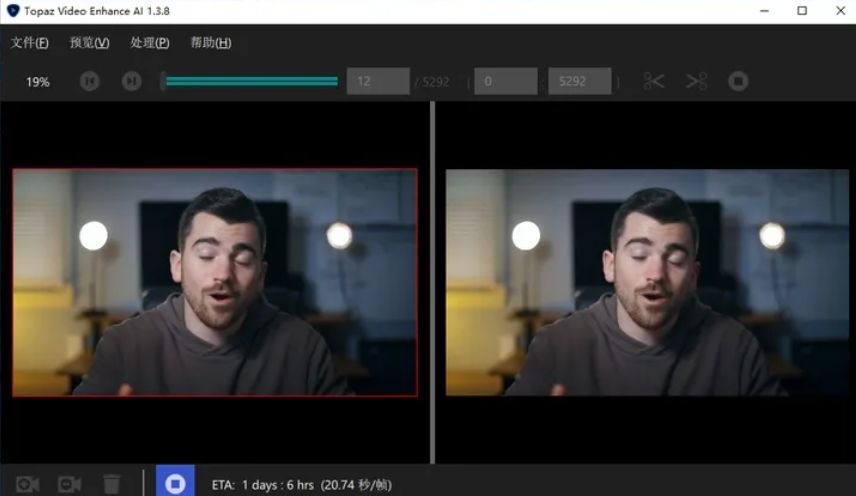Click the trash delete icon
This screenshot has height=496, width=856.
click(111, 483)
